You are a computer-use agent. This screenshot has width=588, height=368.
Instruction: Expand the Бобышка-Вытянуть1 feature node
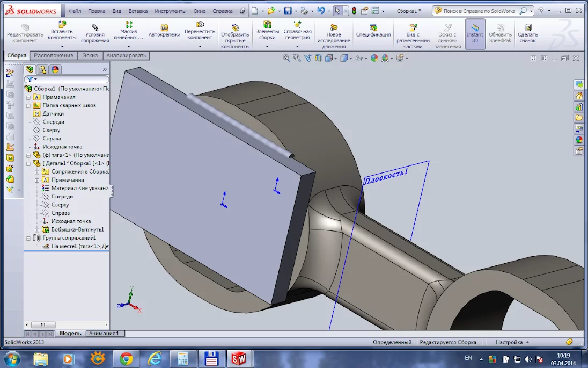(x=38, y=229)
